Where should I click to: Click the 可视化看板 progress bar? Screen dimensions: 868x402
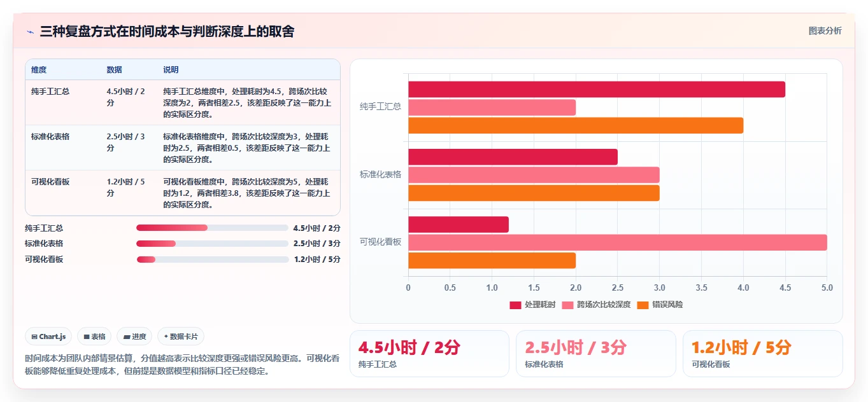pos(212,259)
